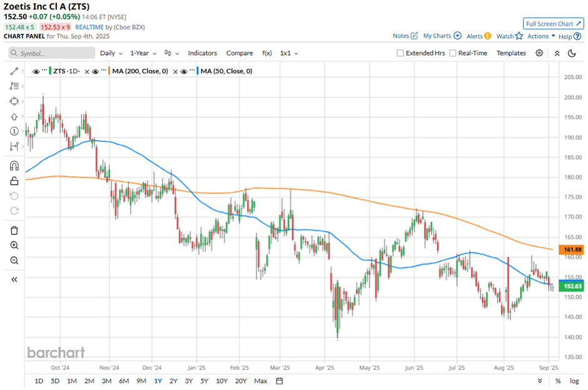Open the Compare menu
588x390 pixels.
pyautogui.click(x=240, y=53)
